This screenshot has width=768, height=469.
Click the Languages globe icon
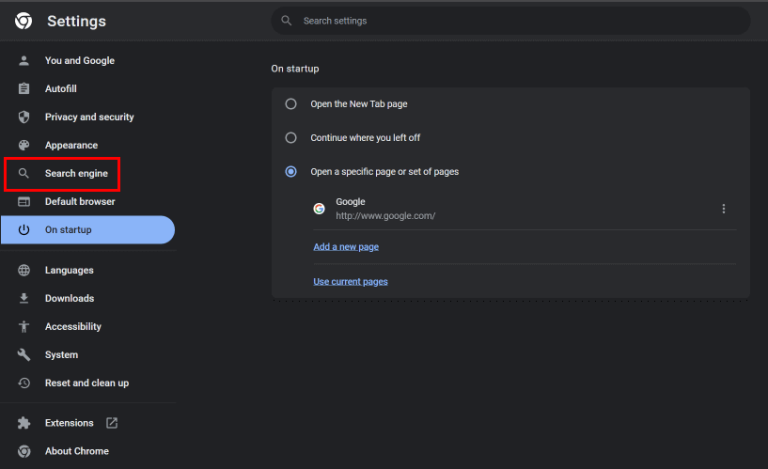coord(24,270)
